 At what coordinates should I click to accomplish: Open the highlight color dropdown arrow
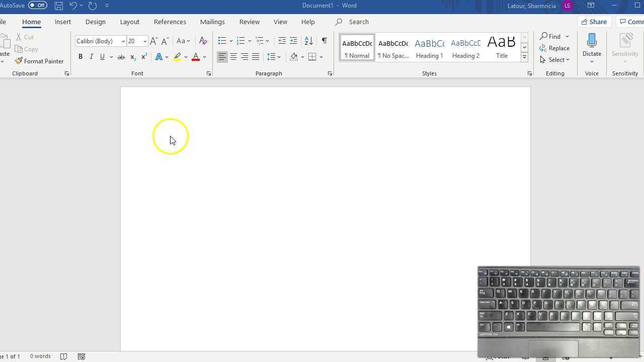(186, 57)
